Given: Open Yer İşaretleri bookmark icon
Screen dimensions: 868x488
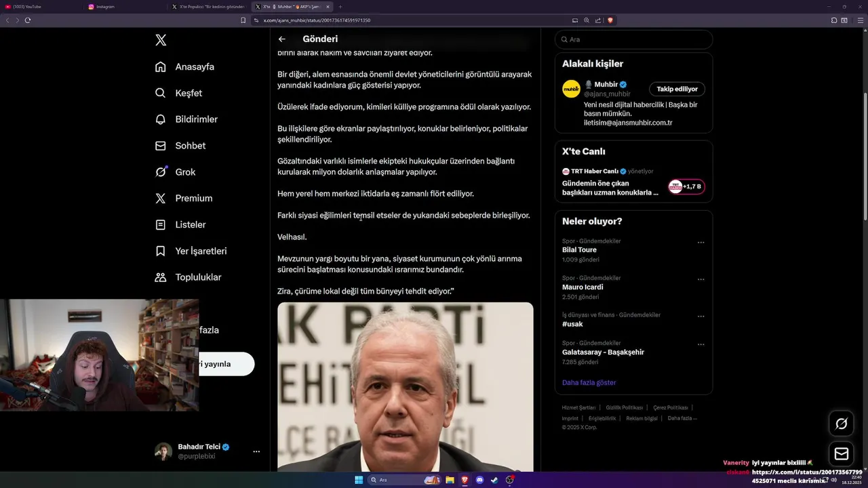Looking at the screenshot, I should (x=161, y=251).
